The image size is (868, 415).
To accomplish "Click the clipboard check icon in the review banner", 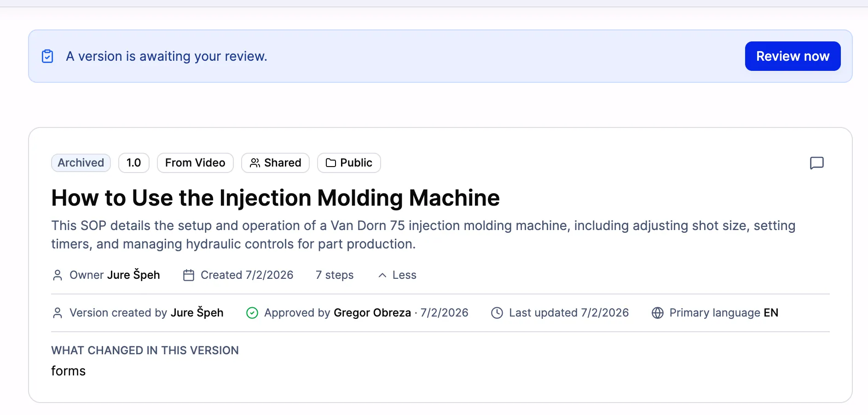I will [x=47, y=56].
